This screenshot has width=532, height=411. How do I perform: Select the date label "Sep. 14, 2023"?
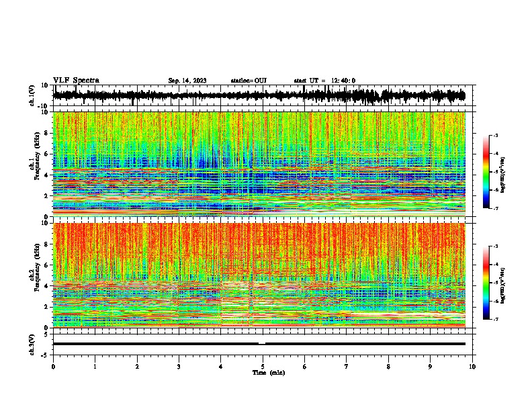[187, 81]
